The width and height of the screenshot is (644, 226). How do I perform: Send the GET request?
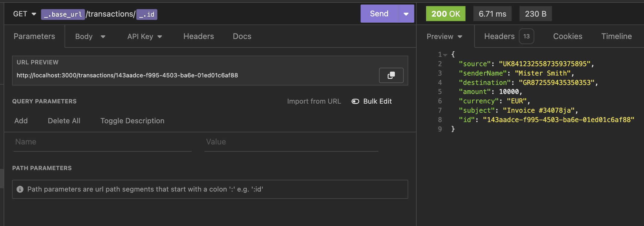(x=379, y=14)
